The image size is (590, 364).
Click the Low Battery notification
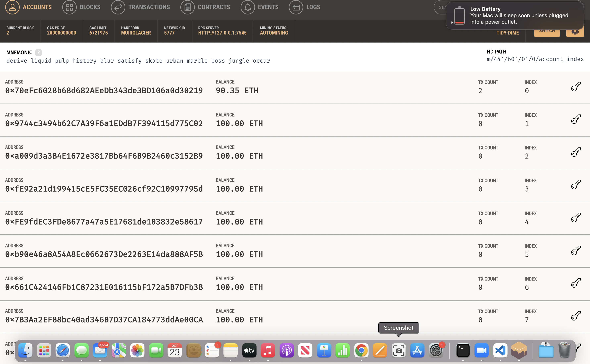click(518, 15)
